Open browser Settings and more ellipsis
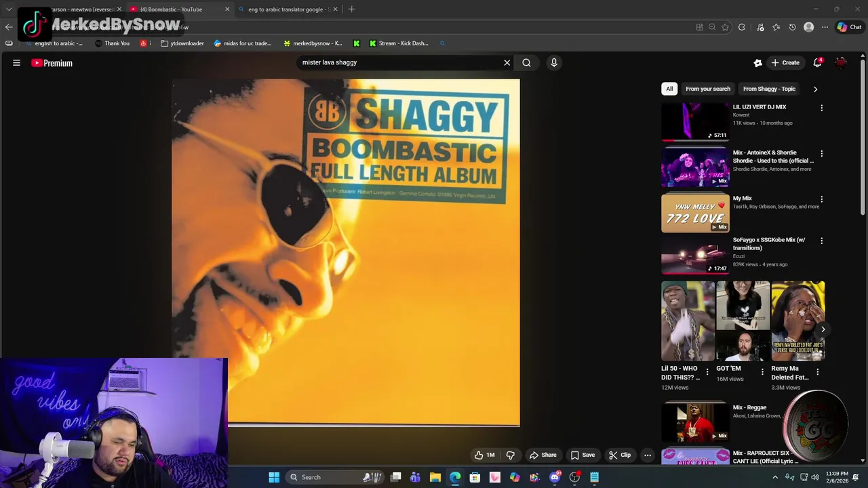 coord(825,27)
